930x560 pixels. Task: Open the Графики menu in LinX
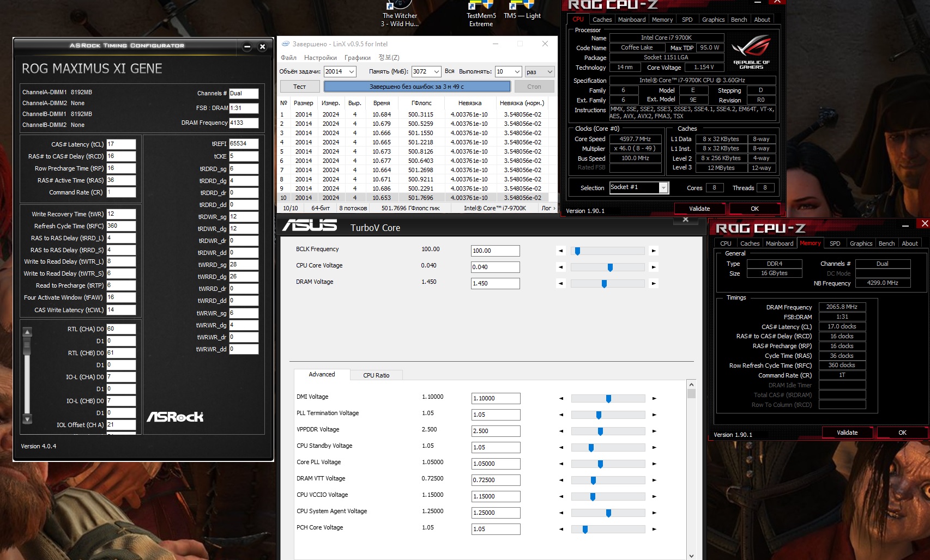[358, 58]
